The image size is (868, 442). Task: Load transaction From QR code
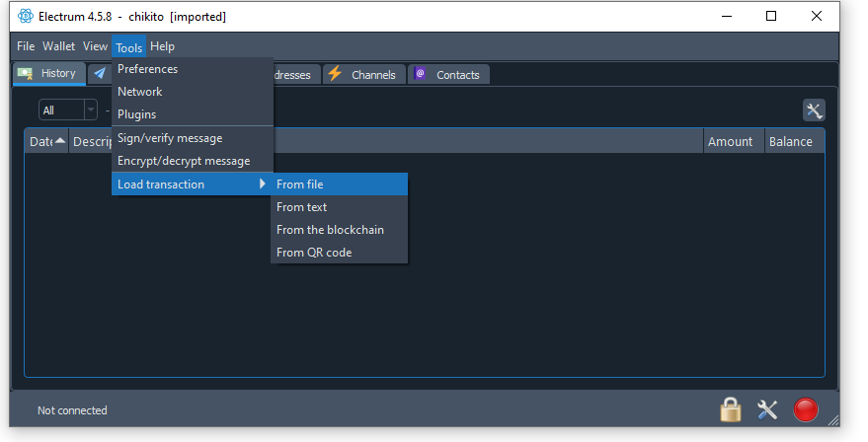pyautogui.click(x=339, y=253)
